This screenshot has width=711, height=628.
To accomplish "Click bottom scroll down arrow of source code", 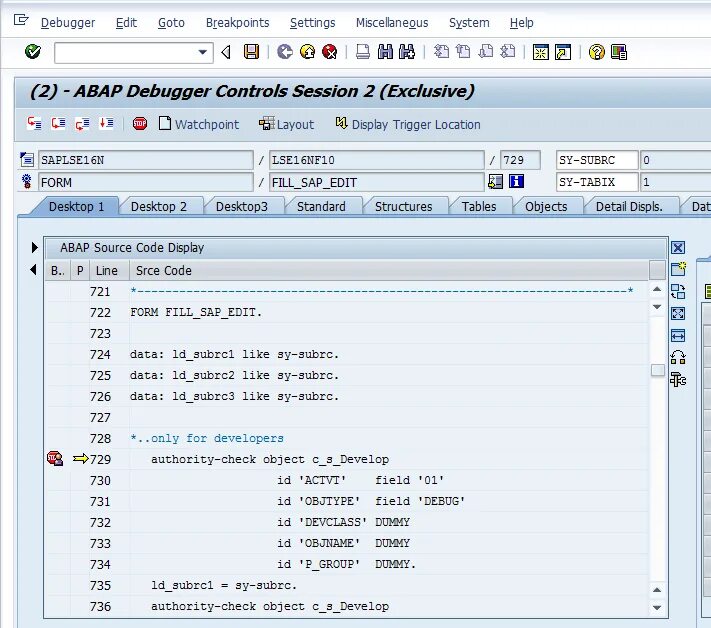I will [x=657, y=608].
